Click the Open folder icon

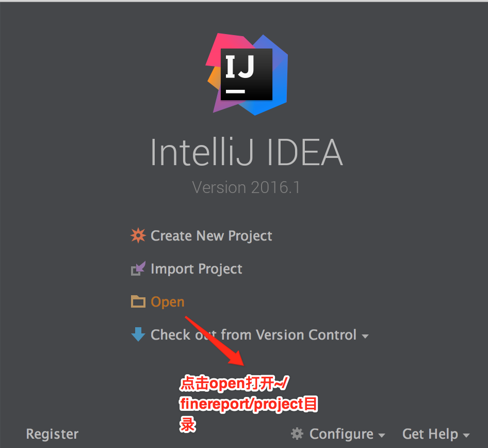pyautogui.click(x=138, y=301)
